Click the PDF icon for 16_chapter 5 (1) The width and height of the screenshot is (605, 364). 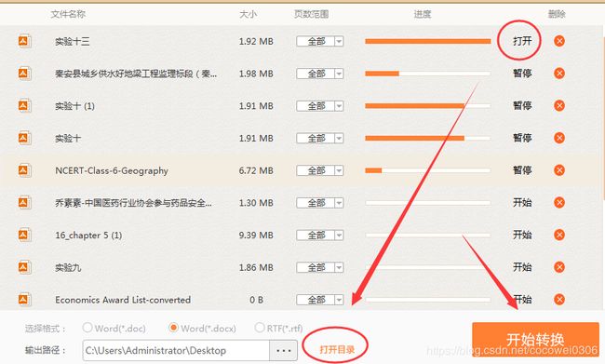[x=25, y=235]
